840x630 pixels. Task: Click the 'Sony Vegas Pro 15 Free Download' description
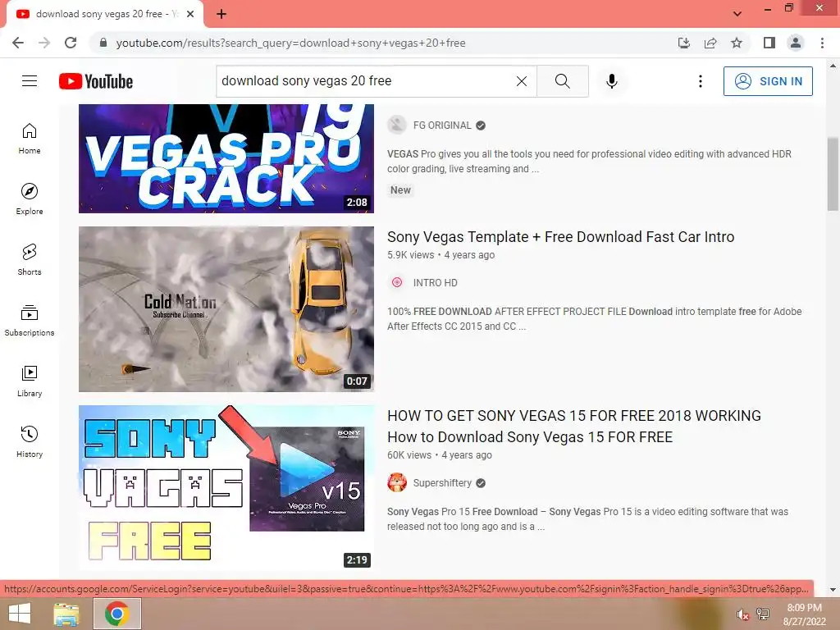pos(587,519)
